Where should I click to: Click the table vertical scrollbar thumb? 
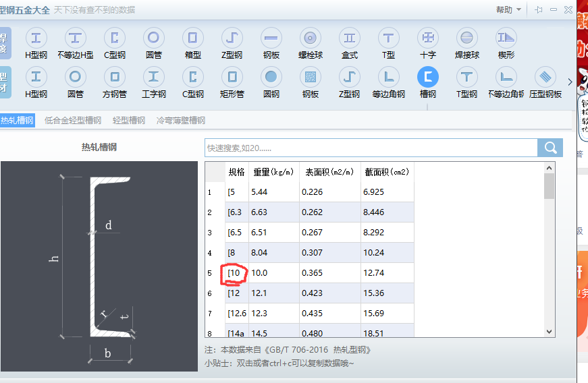pos(549,186)
